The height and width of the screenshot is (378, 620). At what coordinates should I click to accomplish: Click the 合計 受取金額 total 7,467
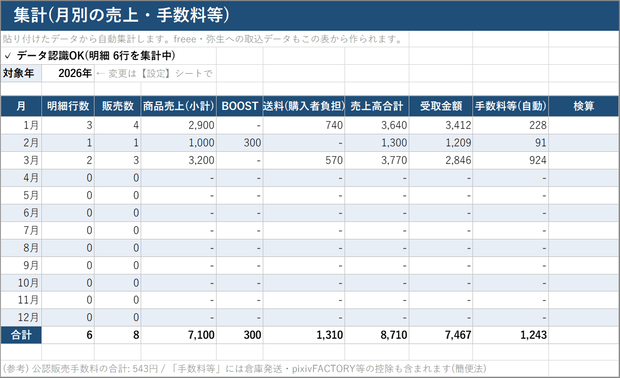point(458,335)
